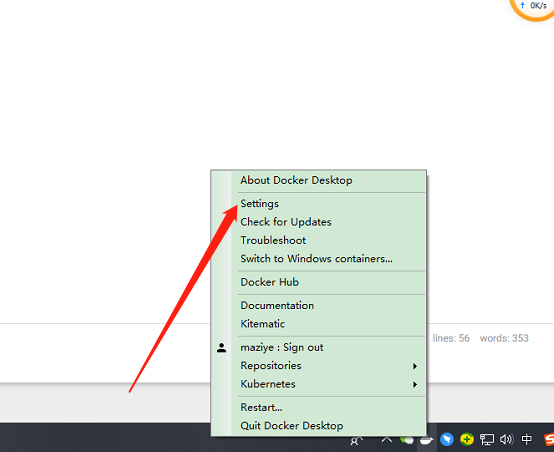Open the WeChat tray icon

[x=407, y=440]
